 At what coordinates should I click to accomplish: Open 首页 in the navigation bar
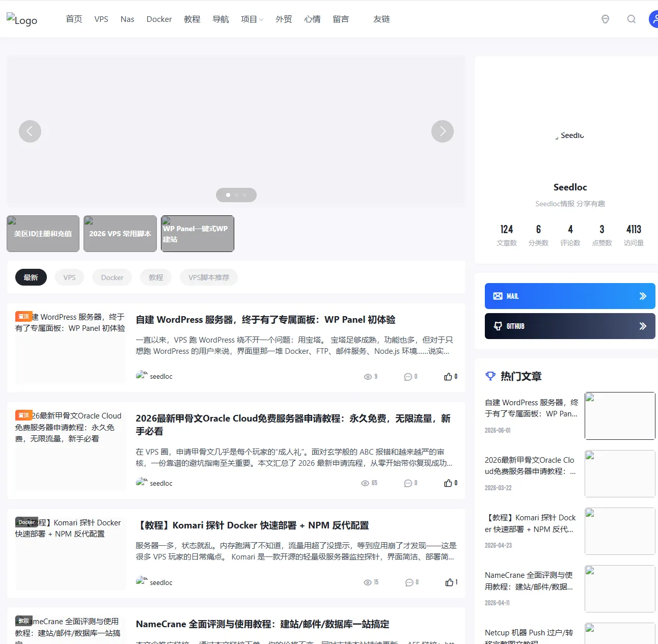[74, 19]
